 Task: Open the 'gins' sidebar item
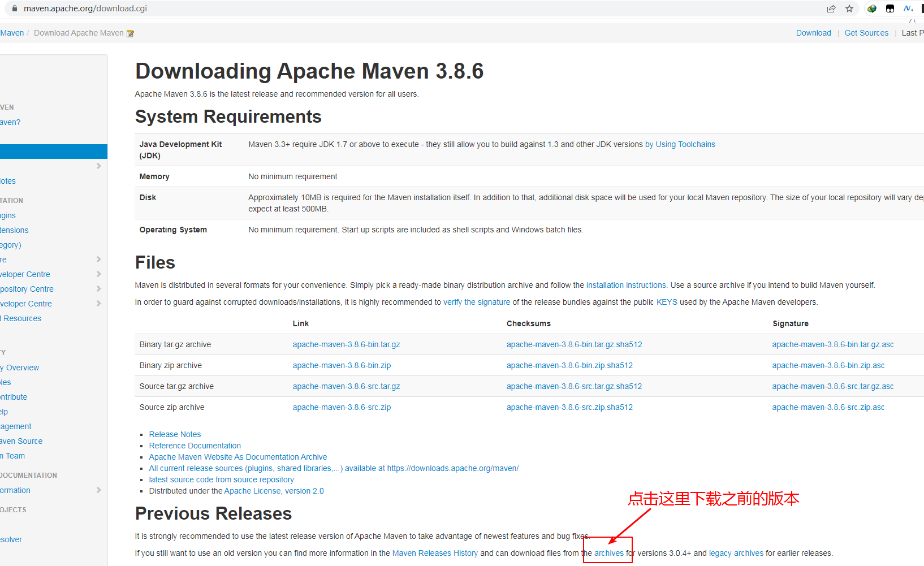(x=8, y=215)
